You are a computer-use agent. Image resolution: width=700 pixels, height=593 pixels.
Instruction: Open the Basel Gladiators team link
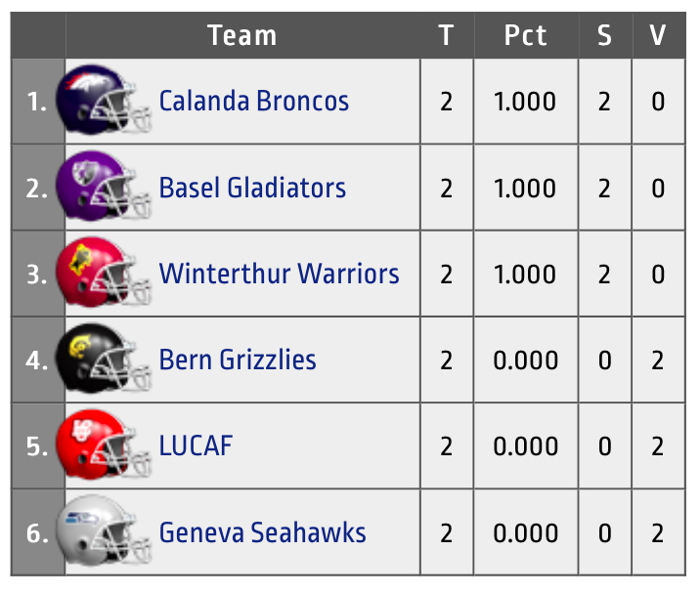click(252, 187)
